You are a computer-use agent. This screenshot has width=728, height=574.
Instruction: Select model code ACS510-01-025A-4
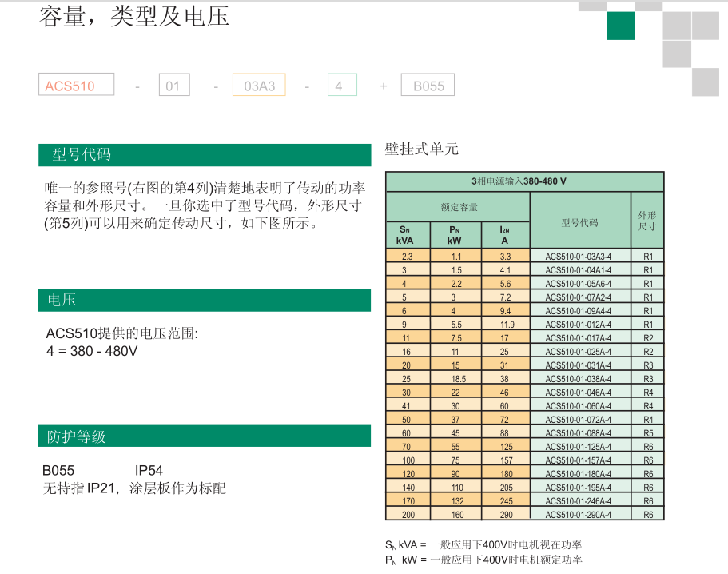pos(579,352)
